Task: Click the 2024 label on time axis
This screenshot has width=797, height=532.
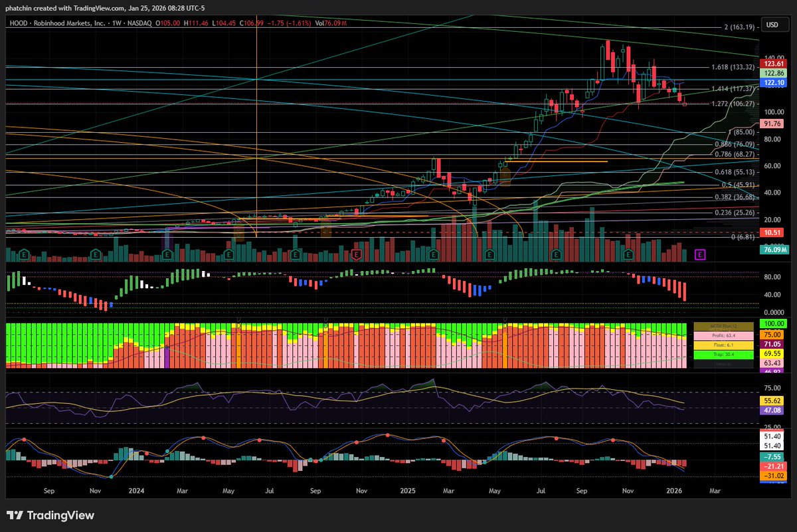Action: (x=137, y=492)
